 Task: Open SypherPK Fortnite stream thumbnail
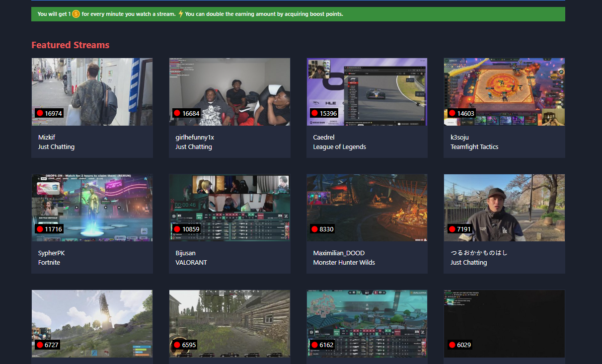pos(92,208)
